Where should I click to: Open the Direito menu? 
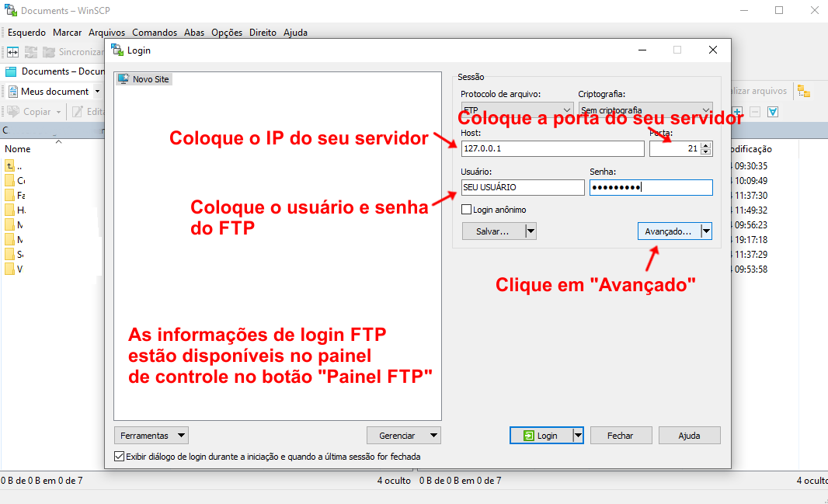(x=263, y=33)
